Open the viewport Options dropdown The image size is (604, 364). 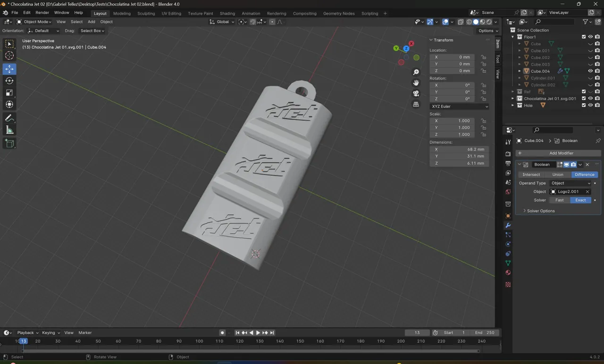click(x=488, y=31)
